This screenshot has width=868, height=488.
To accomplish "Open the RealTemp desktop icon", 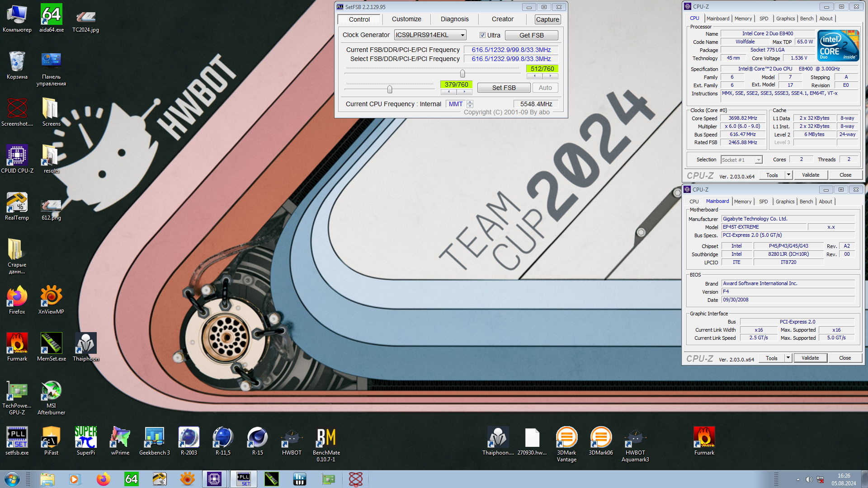I will pyautogui.click(x=17, y=206).
